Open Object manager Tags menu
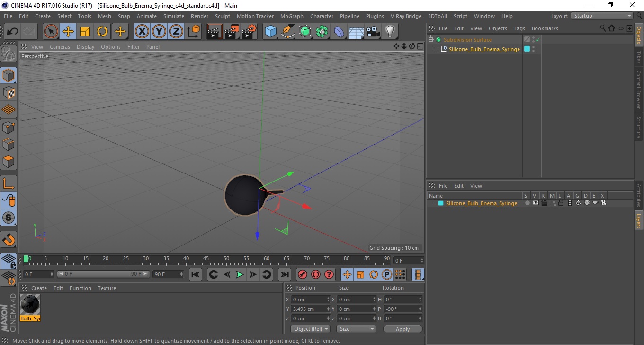644x345 pixels. [519, 28]
